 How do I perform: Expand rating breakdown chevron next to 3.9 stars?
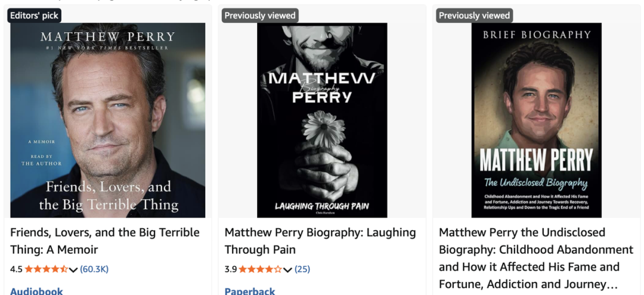[287, 270]
